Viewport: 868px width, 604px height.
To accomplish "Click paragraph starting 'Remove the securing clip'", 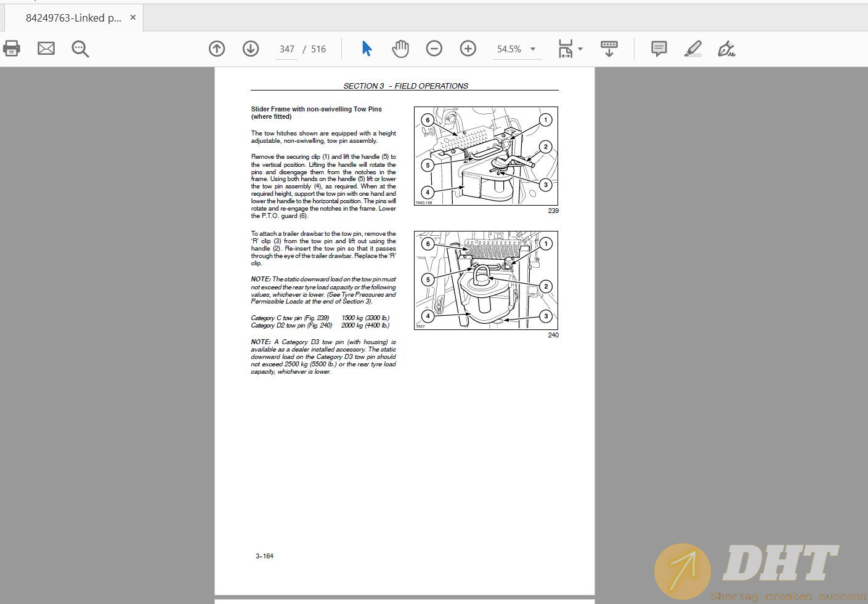I will click(323, 187).
